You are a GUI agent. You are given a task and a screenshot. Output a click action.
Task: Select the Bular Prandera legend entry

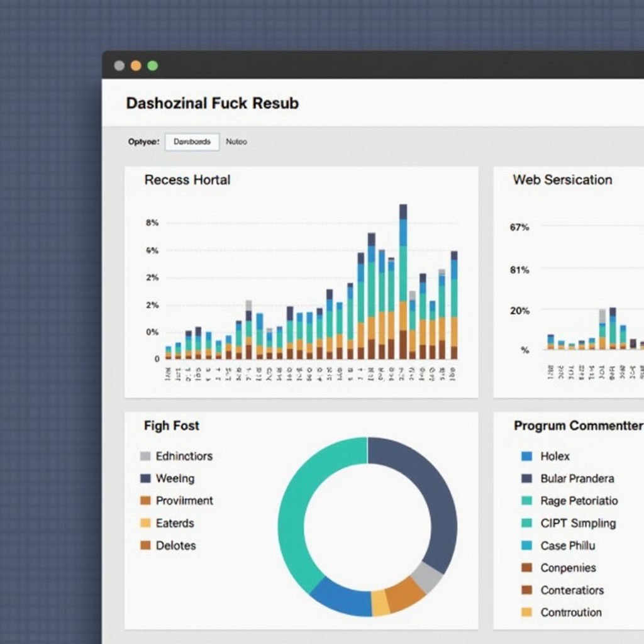576,479
